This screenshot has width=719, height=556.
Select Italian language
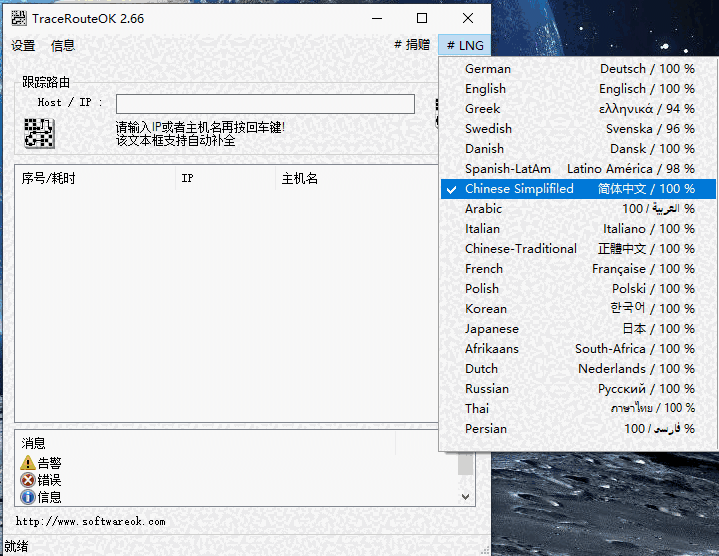point(578,229)
